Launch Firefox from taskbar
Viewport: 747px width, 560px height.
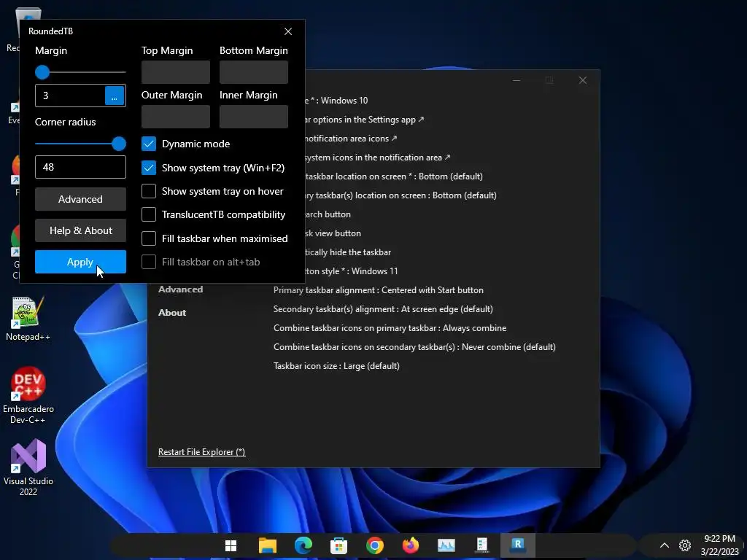(410, 545)
